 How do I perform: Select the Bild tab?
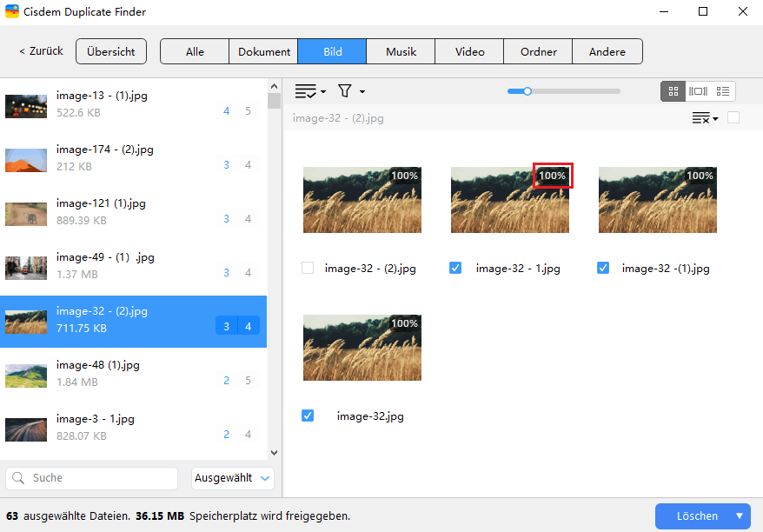pos(332,51)
